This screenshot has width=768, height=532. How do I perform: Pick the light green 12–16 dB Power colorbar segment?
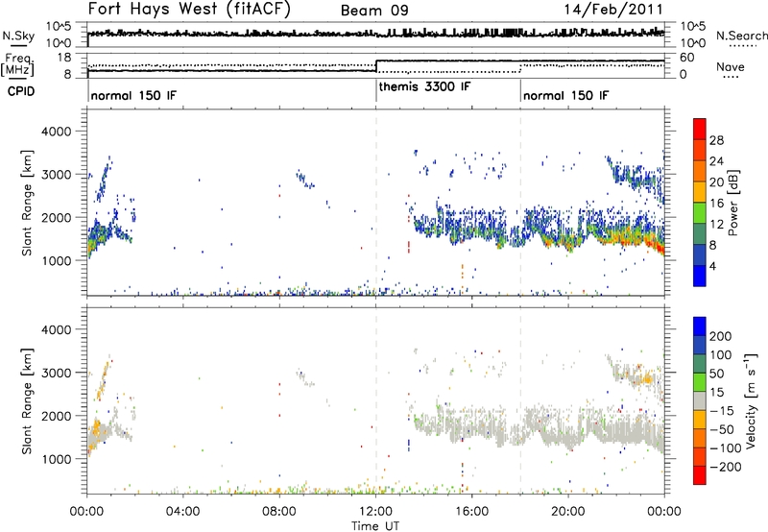tap(700, 212)
